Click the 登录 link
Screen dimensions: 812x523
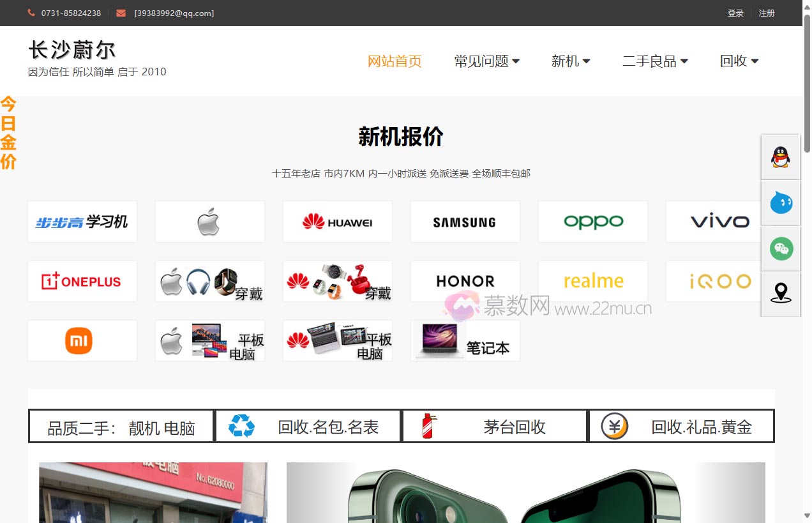[735, 13]
